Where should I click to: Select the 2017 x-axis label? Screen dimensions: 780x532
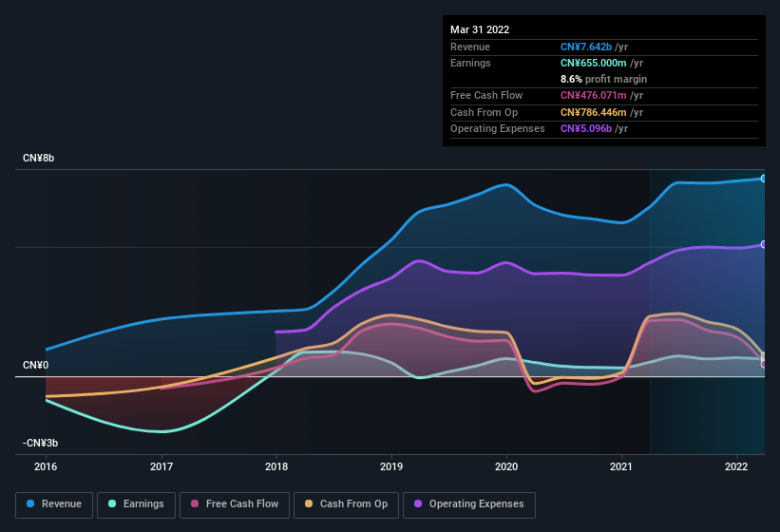tap(162, 466)
